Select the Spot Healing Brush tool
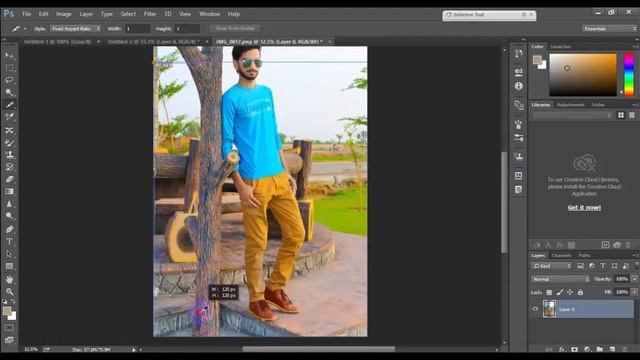Image resolution: width=640 pixels, height=360 pixels. pos(9,130)
